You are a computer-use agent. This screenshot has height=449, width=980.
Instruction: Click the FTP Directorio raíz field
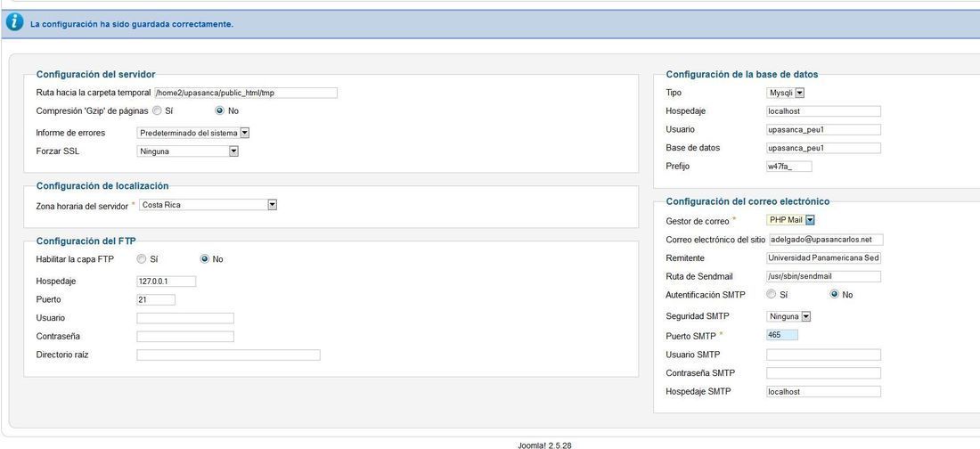click(228, 355)
